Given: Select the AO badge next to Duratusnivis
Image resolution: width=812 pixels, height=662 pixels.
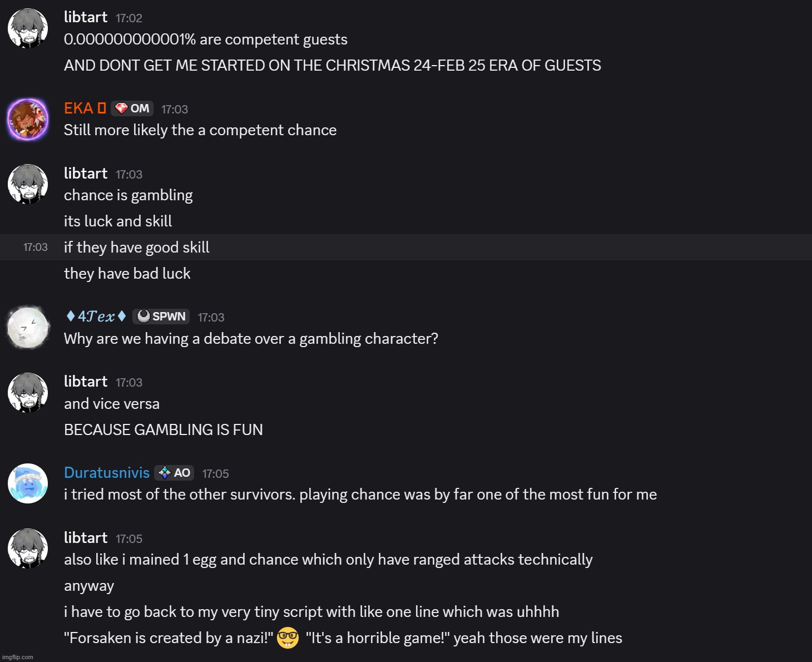Looking at the screenshot, I should 174,472.
